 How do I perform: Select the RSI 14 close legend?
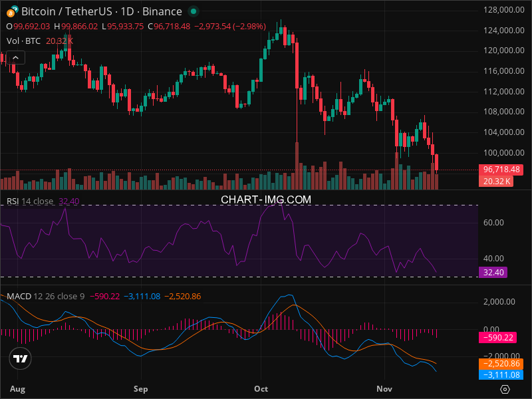(x=30, y=201)
